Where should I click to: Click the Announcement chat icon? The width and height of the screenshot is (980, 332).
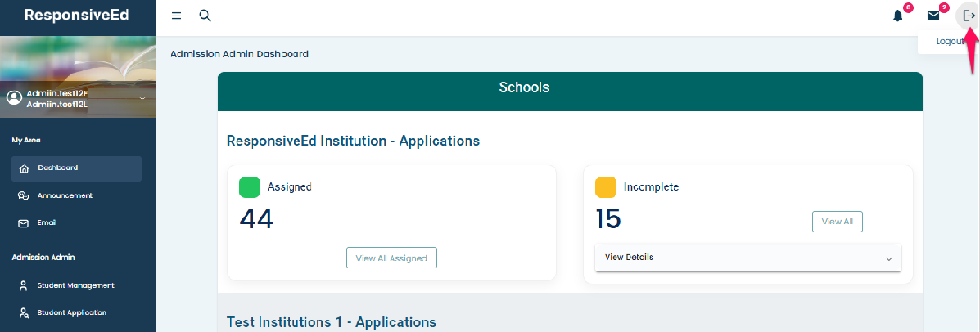tap(23, 196)
